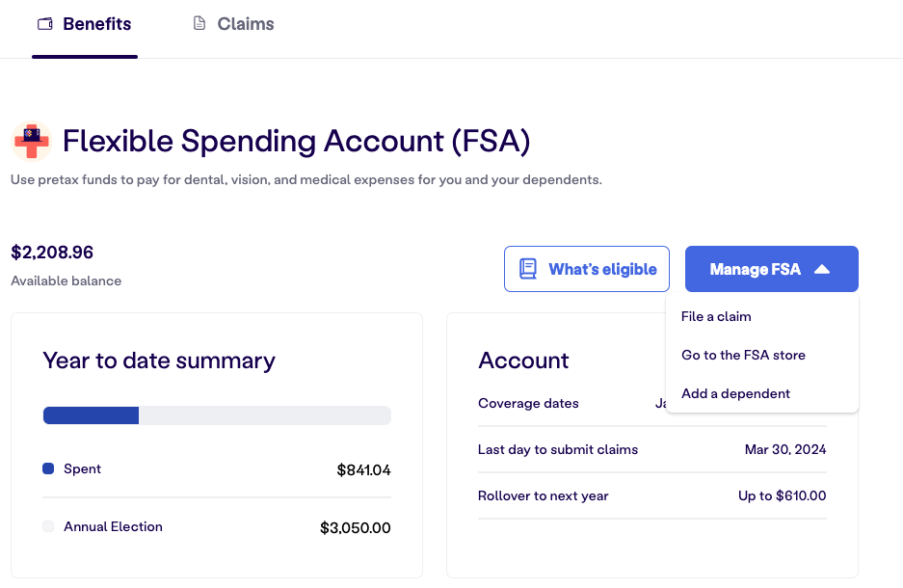Choose Go to the FSA store
The width and height of the screenshot is (903, 588).
point(743,355)
